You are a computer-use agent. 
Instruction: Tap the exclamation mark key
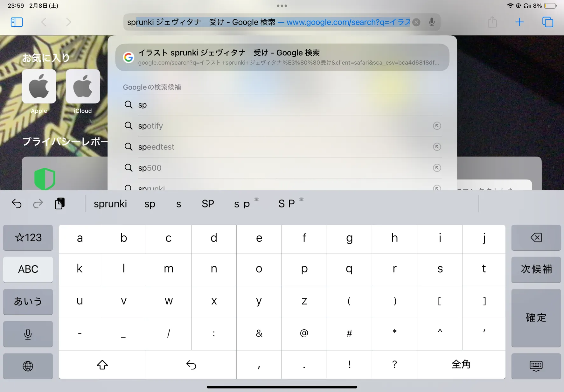[x=349, y=365]
